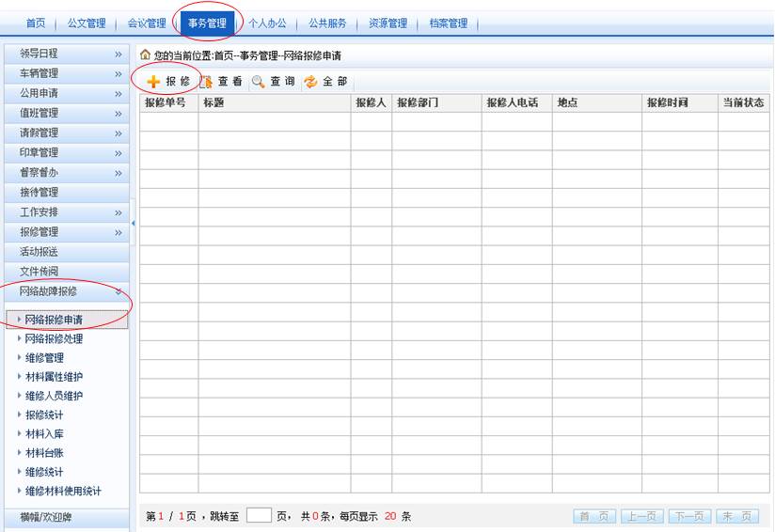Image resolution: width=775 pixels, height=532 pixels.
Task: Expand the 请假管理 chevron
Action: [119, 133]
